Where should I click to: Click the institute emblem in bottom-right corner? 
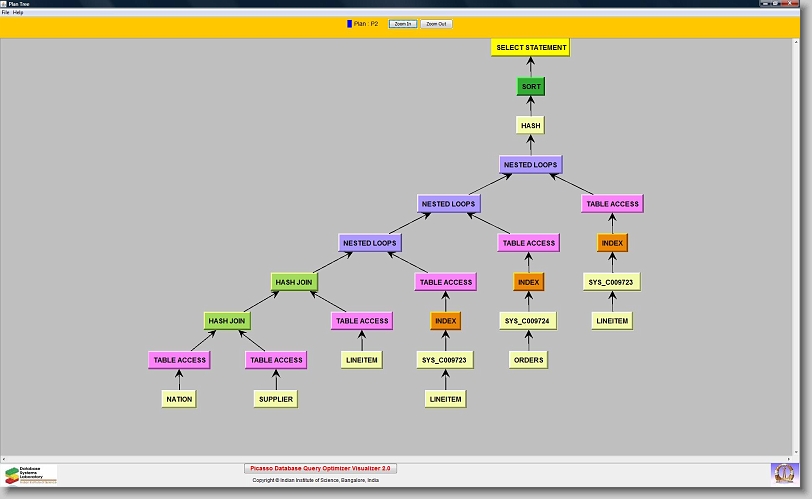(784, 473)
